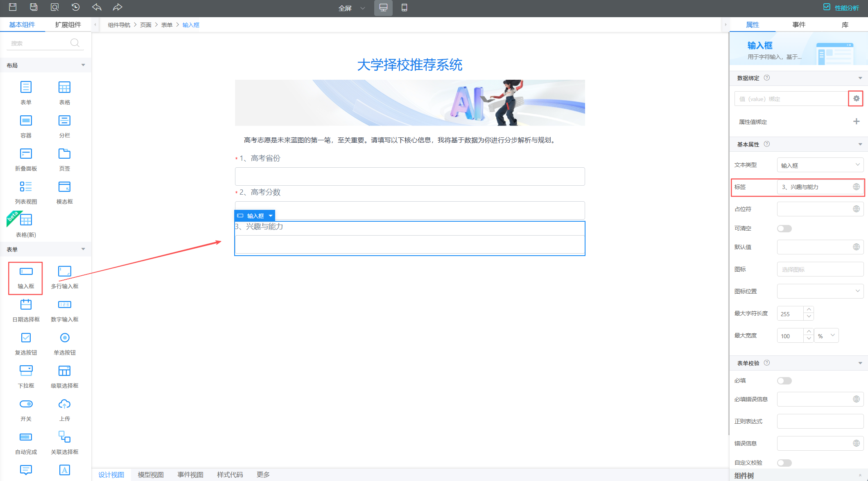Select the 上传 upload component icon
Viewport: 868px width, 481px height.
coord(64,404)
